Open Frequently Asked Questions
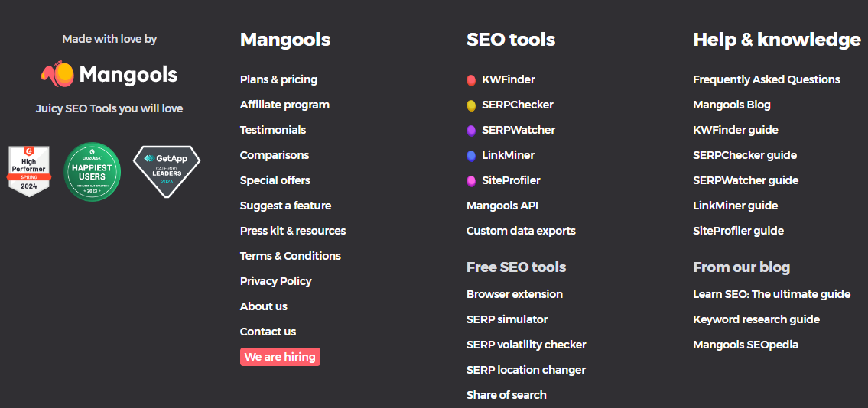868x408 pixels. 767,79
